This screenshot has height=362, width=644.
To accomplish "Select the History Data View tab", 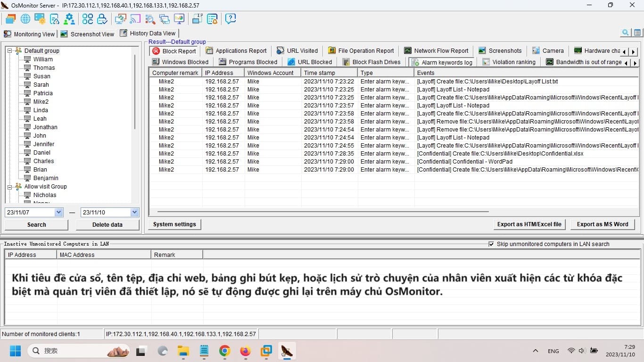I will (148, 33).
